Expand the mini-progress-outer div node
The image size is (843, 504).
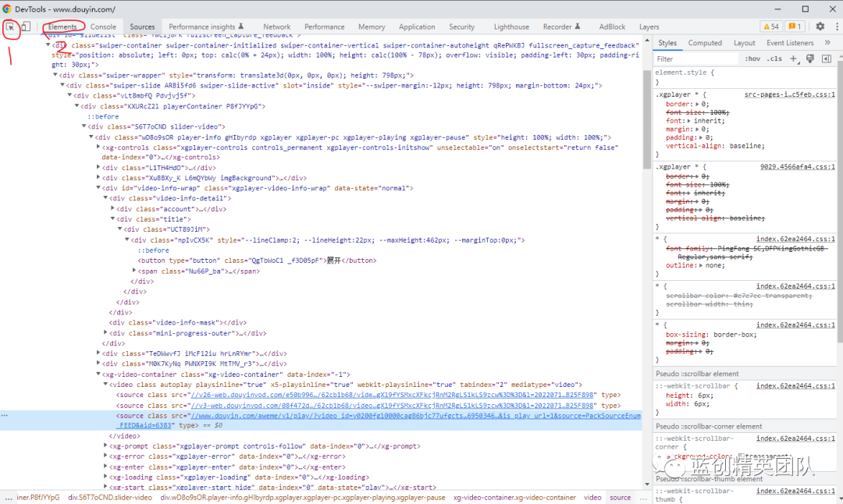point(105,332)
